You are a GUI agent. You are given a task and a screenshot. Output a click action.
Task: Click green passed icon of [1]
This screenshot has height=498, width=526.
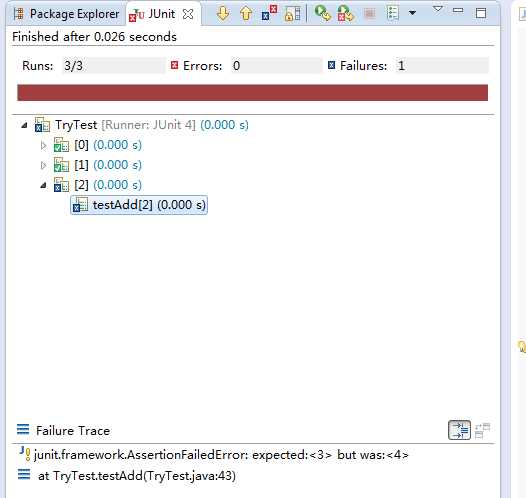pos(61,165)
